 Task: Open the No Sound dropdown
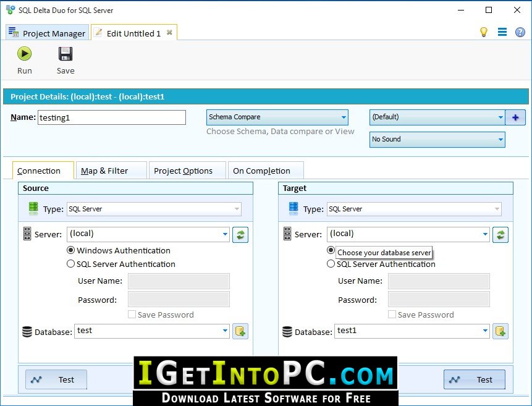[x=437, y=140]
